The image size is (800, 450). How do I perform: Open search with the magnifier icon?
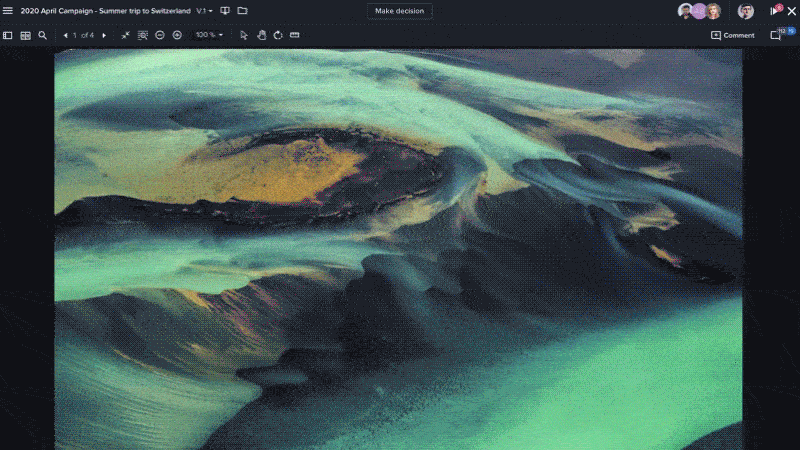pyautogui.click(x=42, y=35)
